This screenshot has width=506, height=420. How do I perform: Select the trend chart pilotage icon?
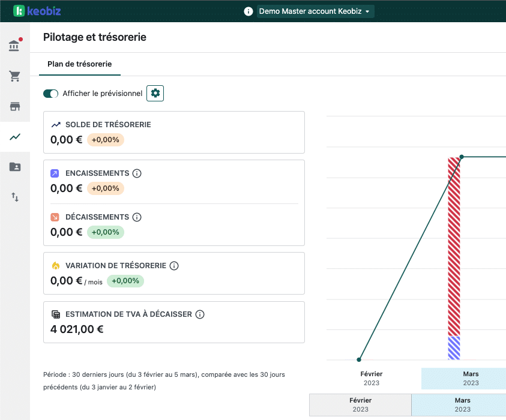(x=14, y=137)
